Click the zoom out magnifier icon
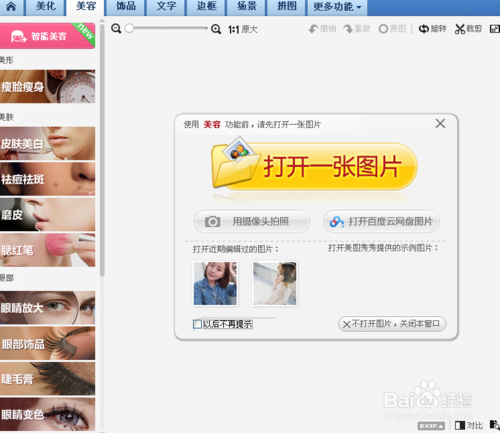Screen dimensions: 500x433 (x=116, y=29)
